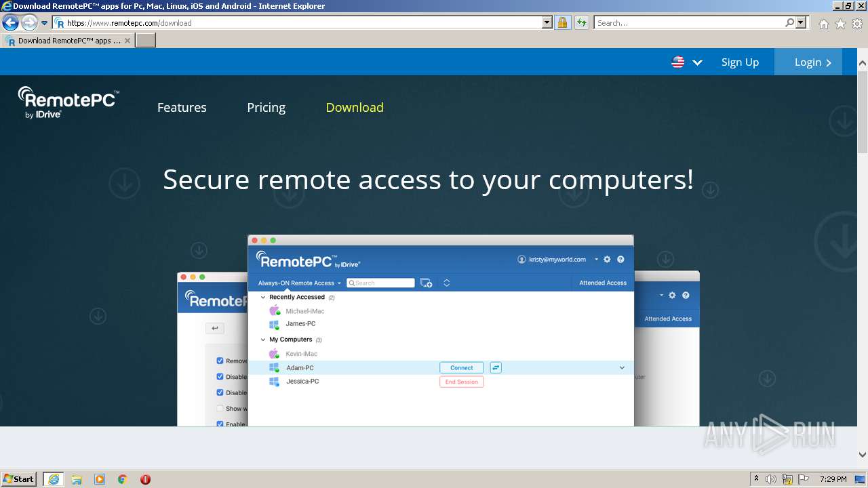Open a new browser tab
The height and width of the screenshot is (488, 868).
146,41
